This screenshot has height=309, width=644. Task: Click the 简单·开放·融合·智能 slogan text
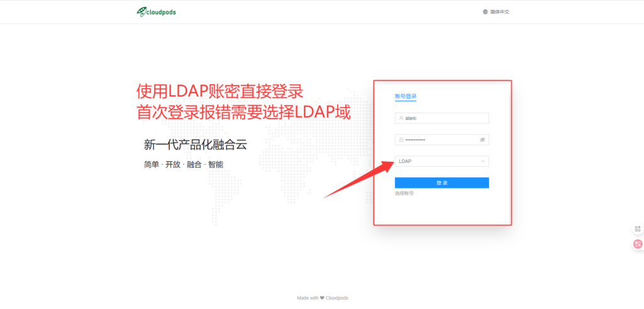tap(183, 164)
